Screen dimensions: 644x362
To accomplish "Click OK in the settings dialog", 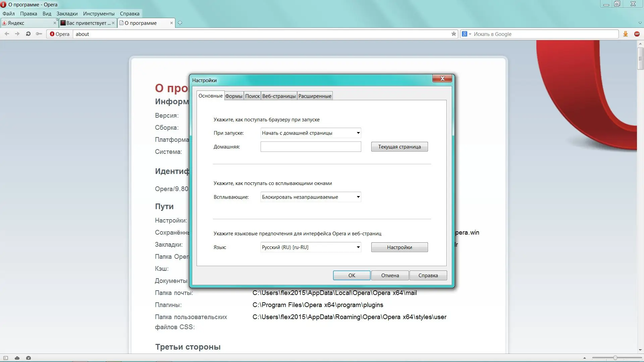I will click(x=352, y=276).
